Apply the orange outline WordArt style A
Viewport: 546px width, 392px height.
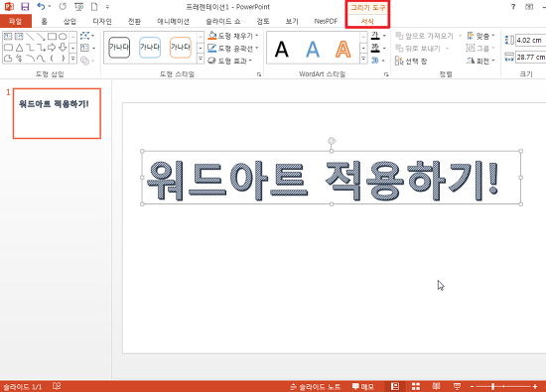[x=343, y=49]
